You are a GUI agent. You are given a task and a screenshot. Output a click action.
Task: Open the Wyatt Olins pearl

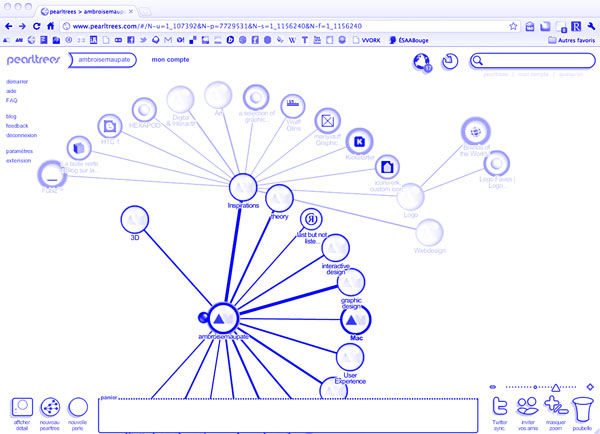[x=293, y=106]
